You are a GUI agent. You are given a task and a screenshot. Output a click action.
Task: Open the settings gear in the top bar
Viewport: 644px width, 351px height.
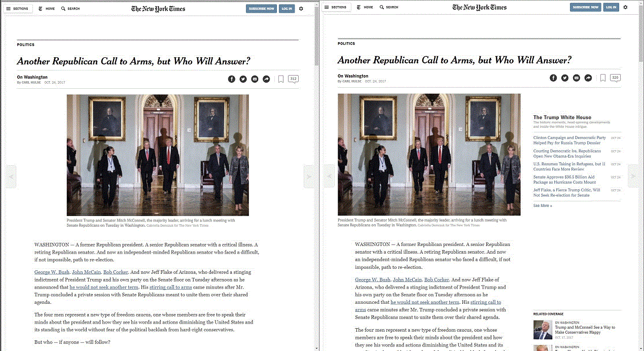click(x=301, y=8)
